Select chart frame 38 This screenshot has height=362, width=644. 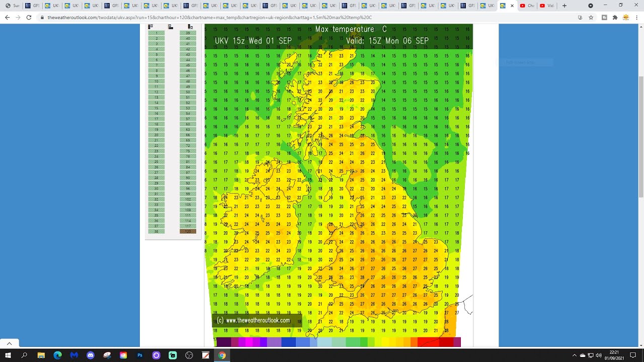[x=156, y=231]
